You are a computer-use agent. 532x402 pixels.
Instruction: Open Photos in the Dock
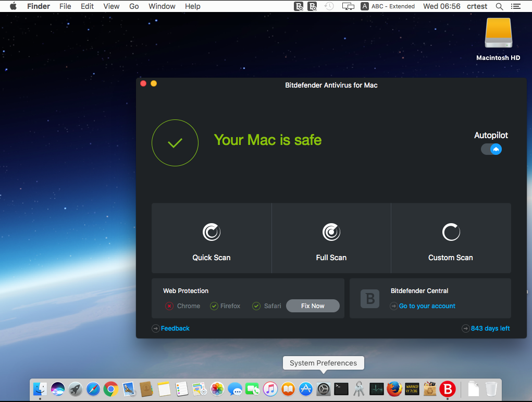pos(217,389)
